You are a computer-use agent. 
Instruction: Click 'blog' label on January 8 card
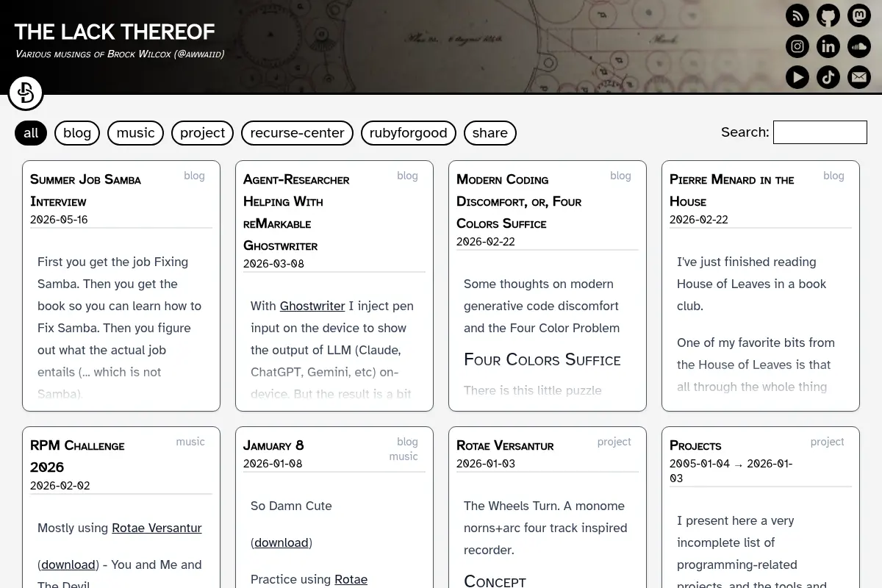click(x=407, y=442)
